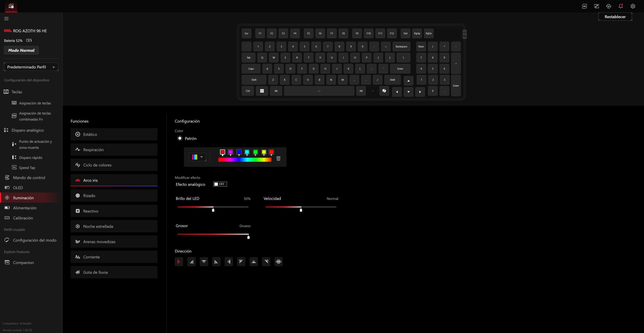644x333 pixels.
Task: Open the notifications bell icon
Action: (621, 6)
